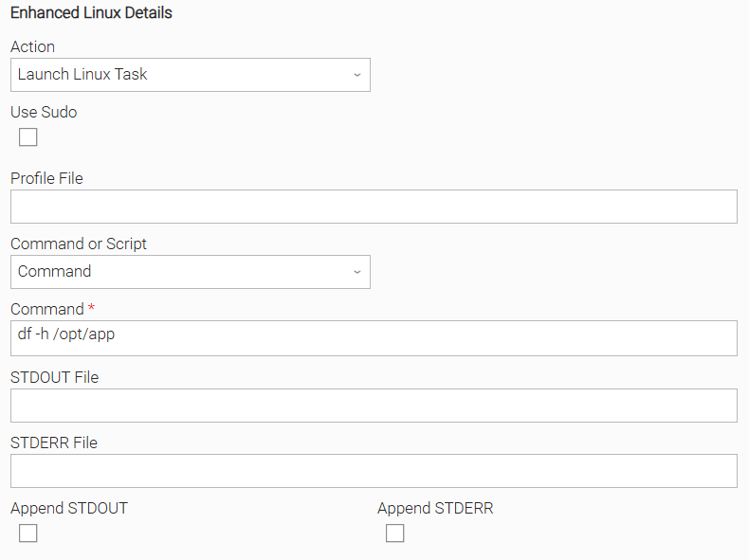Click the Use Sudo label text
749x560 pixels.
coord(44,112)
